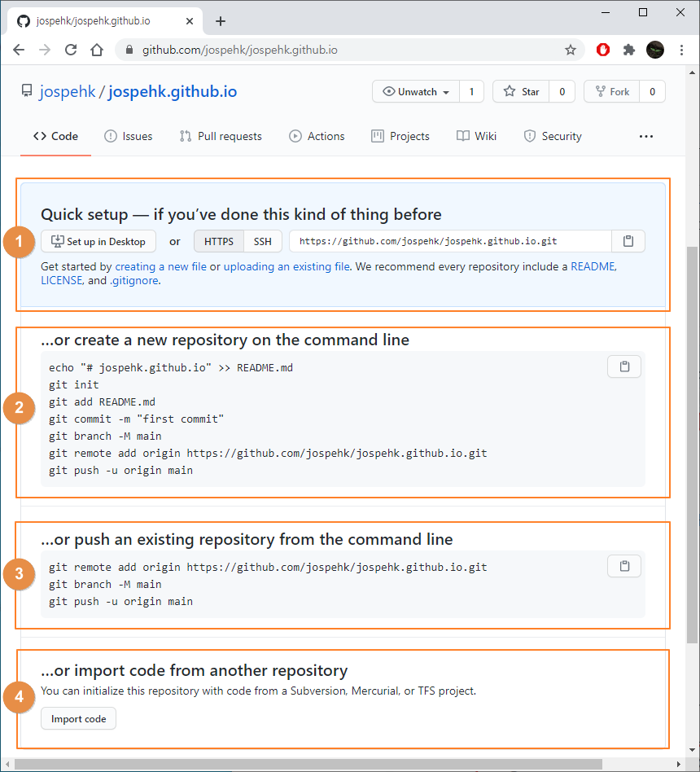The image size is (700, 772).
Task: Click the 'git add README.md' line
Action: coord(102,402)
